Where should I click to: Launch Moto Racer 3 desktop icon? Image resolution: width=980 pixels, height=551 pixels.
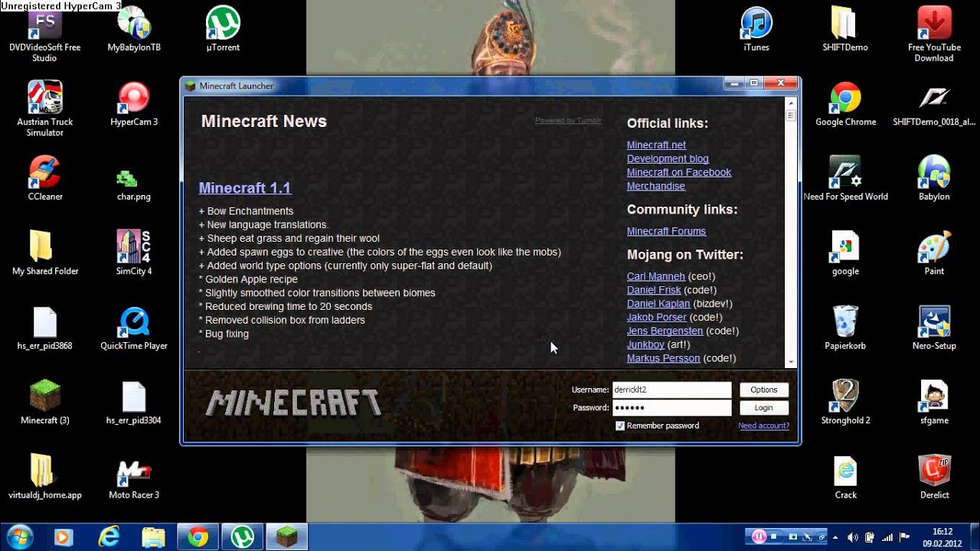click(x=133, y=478)
